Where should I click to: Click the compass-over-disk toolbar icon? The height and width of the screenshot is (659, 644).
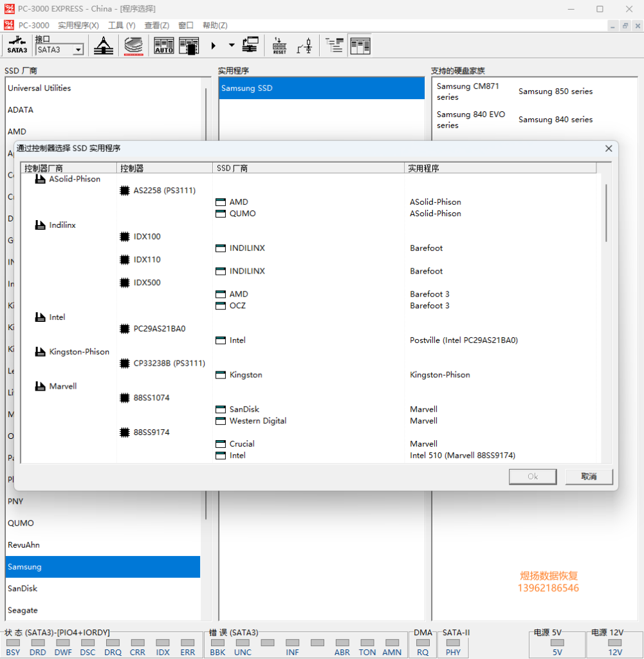point(104,46)
